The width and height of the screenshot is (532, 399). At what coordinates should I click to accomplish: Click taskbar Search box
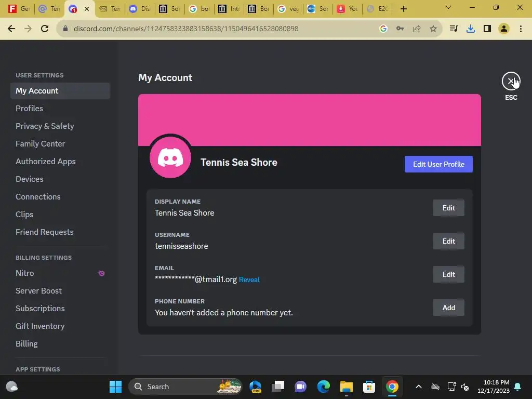pos(185,387)
